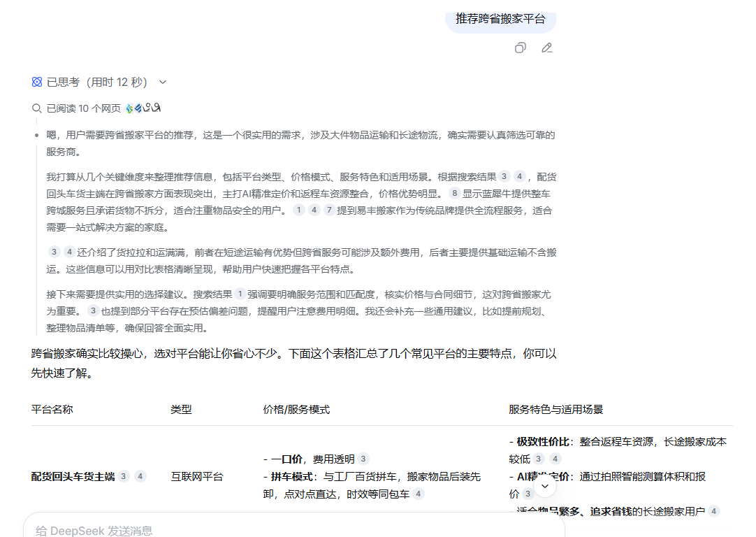The width and height of the screenshot is (756, 537).
Task: Click the bold 极致性价比 text in table
Action: (x=543, y=441)
